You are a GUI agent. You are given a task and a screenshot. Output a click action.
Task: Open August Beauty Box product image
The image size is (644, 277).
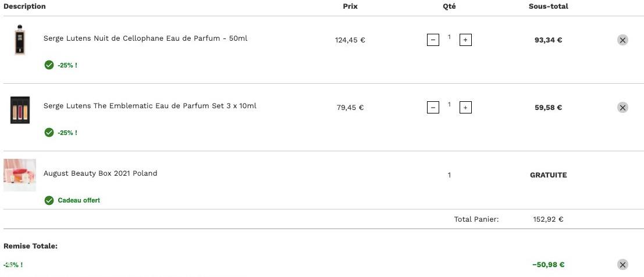[20, 175]
